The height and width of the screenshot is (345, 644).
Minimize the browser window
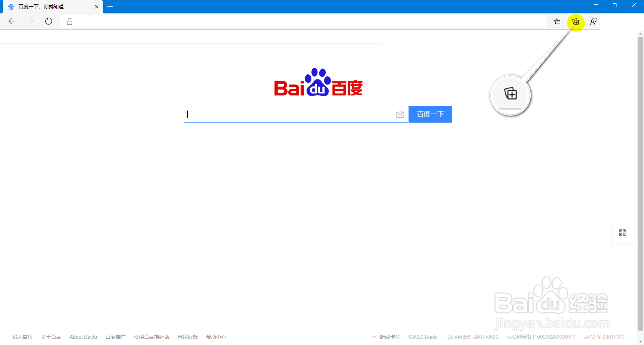[596, 5]
